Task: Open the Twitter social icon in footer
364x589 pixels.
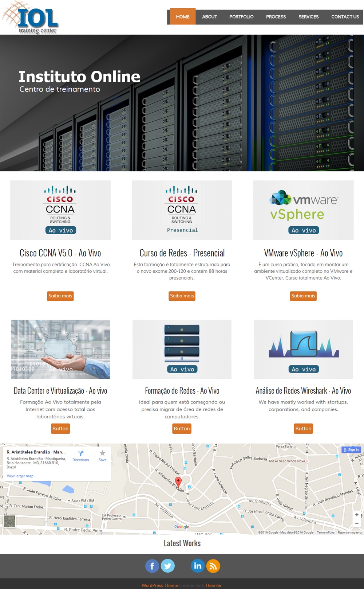Action: 168,566
